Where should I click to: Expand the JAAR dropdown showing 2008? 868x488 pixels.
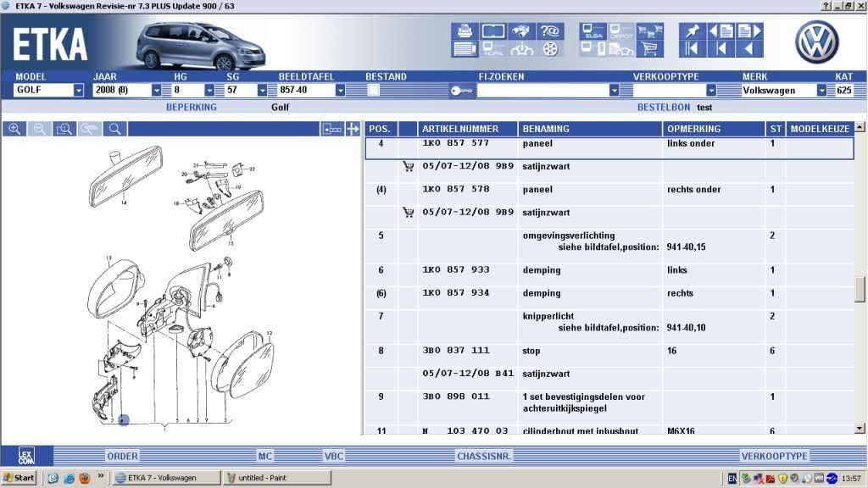[156, 90]
